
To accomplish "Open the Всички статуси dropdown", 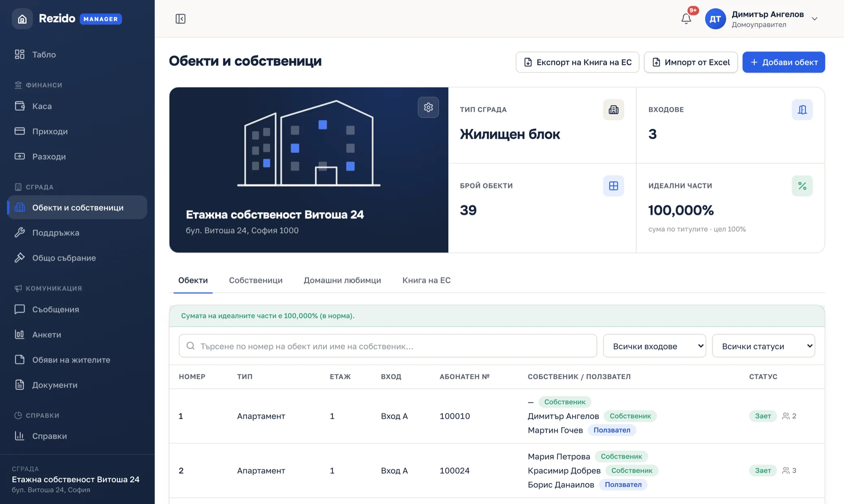I will coord(763,346).
